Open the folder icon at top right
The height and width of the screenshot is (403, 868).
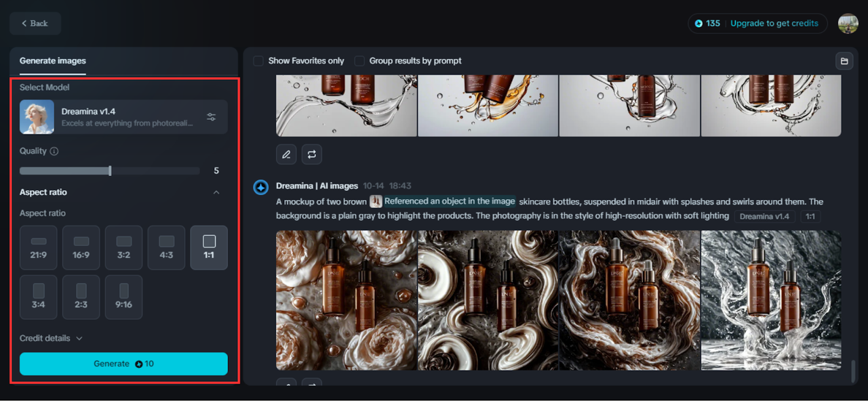[844, 60]
